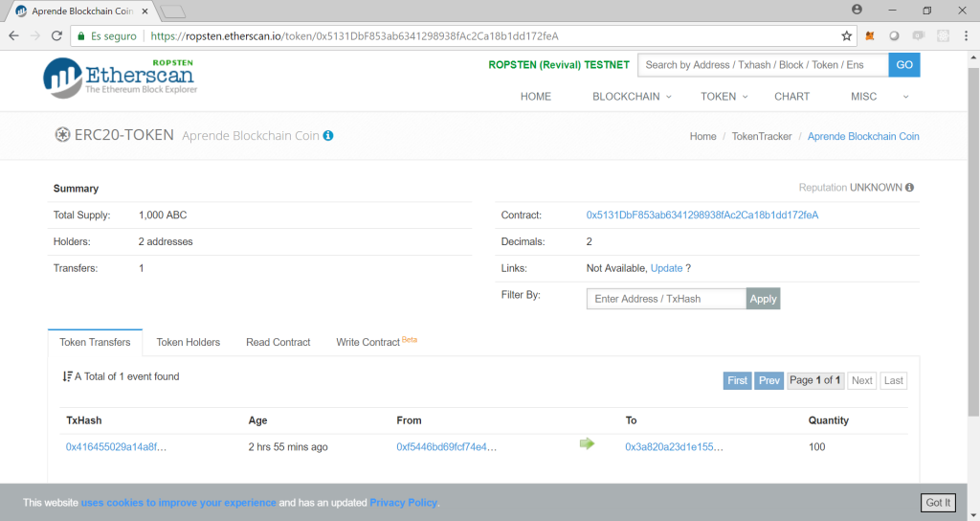Click Home in the breadcrumb

coord(703,136)
